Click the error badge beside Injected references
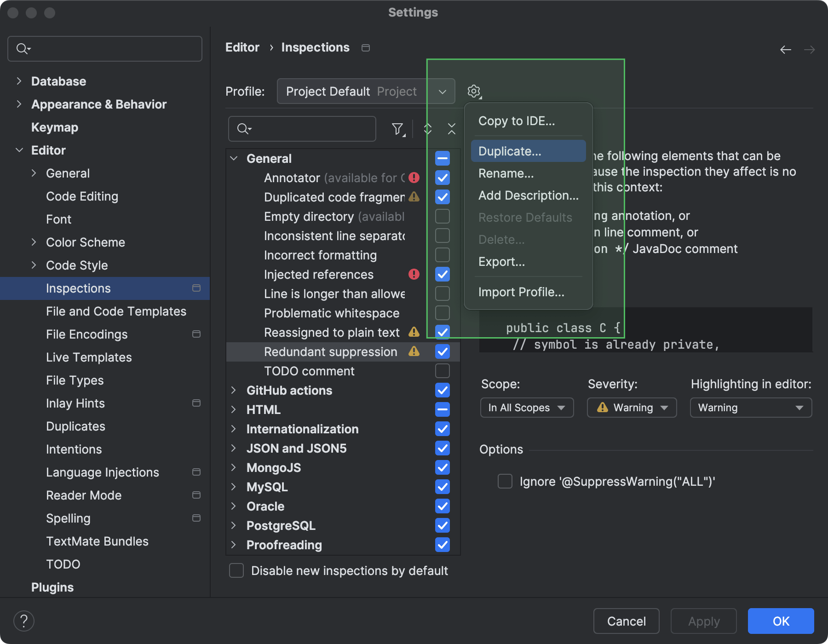The height and width of the screenshot is (644, 828). tap(414, 274)
